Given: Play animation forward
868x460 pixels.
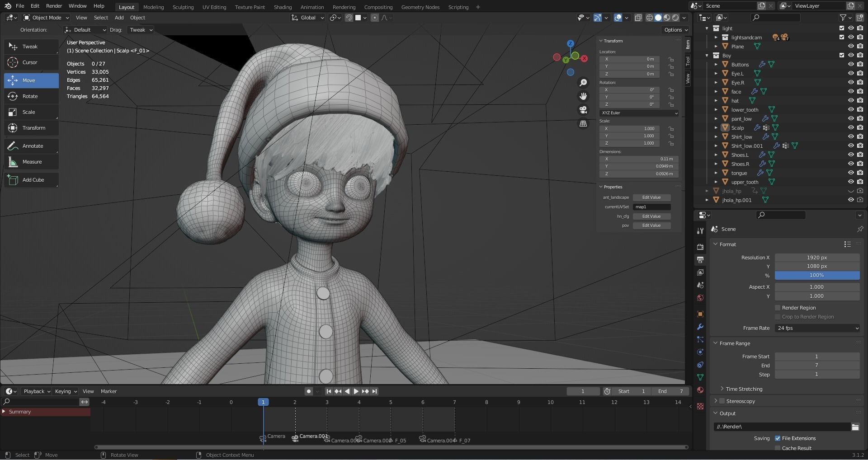Looking at the screenshot, I should click(356, 391).
